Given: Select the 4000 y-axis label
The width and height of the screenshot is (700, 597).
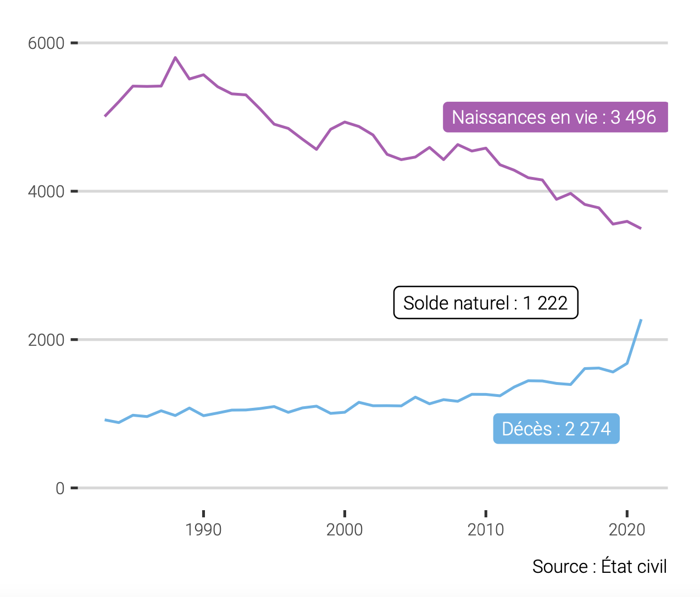Looking at the screenshot, I should [46, 191].
